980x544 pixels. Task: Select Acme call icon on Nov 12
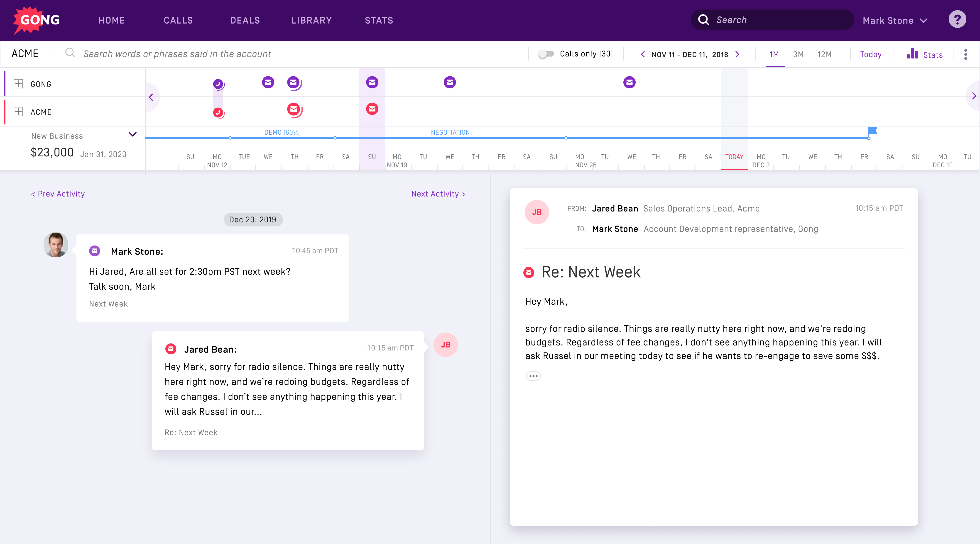(218, 113)
